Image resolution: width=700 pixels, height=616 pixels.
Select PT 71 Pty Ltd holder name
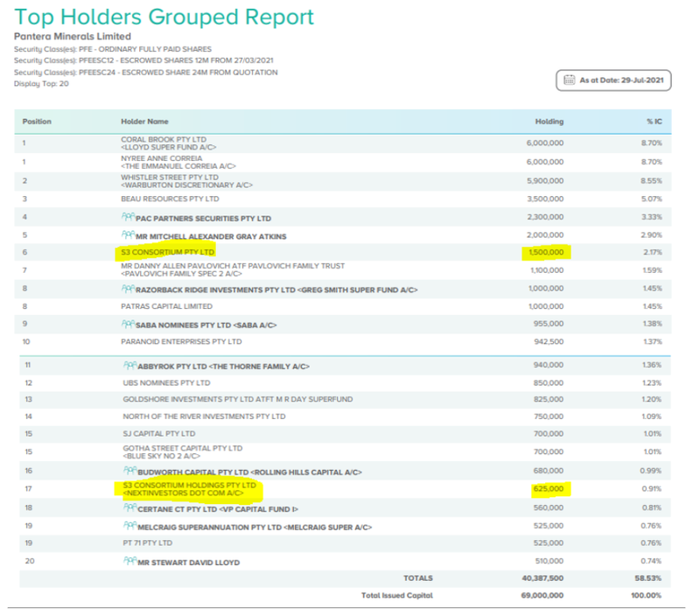(147, 542)
